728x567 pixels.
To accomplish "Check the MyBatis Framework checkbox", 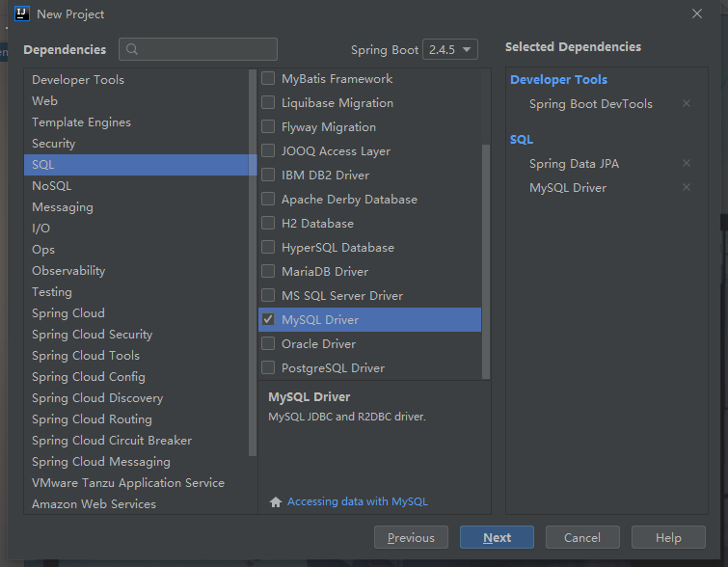I will pos(268,78).
